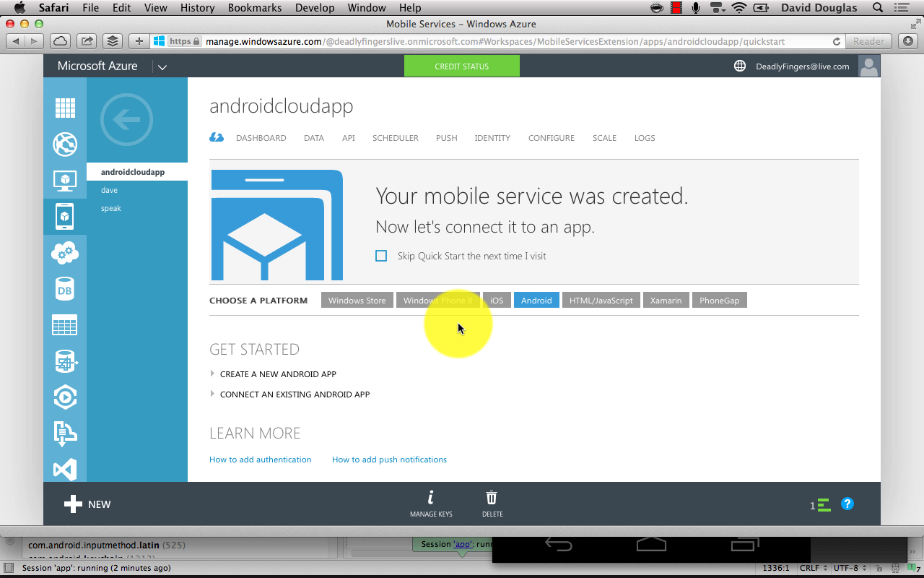Open the Develop menu
Screen dimensions: 924x578
click(x=315, y=8)
